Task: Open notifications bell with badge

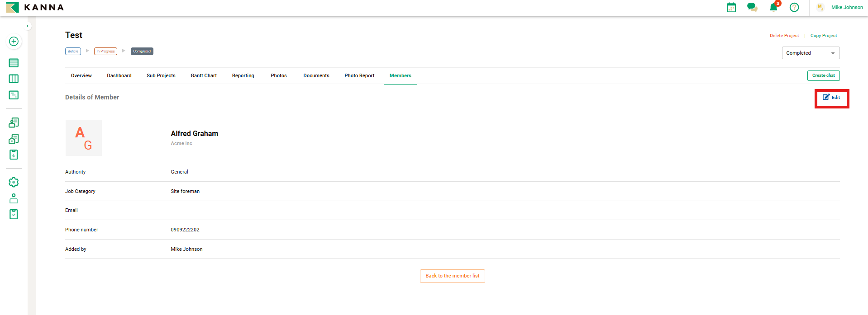Action: 773,7
